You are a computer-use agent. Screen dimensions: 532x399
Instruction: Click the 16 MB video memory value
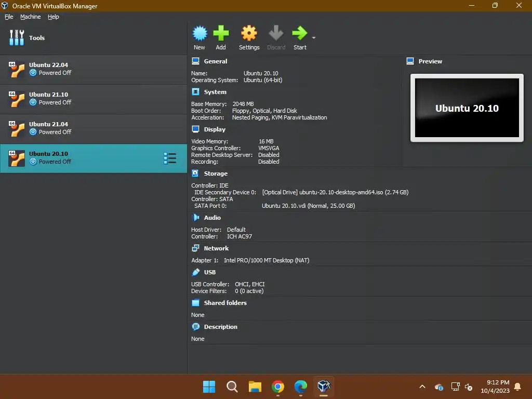tap(266, 141)
